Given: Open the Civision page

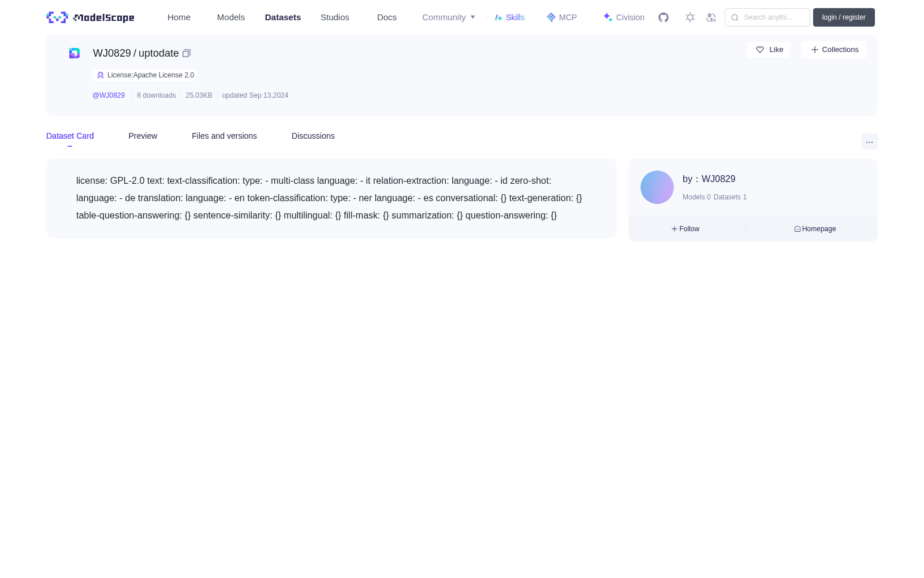Looking at the screenshot, I should click(x=624, y=17).
